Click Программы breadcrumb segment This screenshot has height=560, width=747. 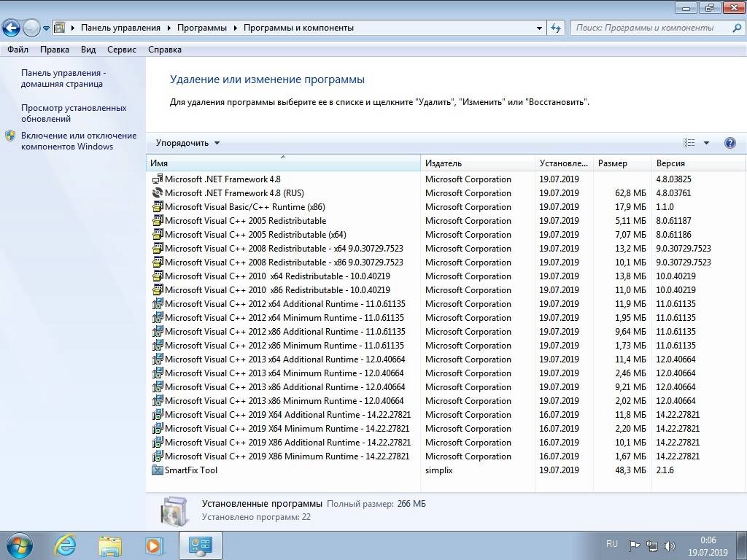coord(202,28)
